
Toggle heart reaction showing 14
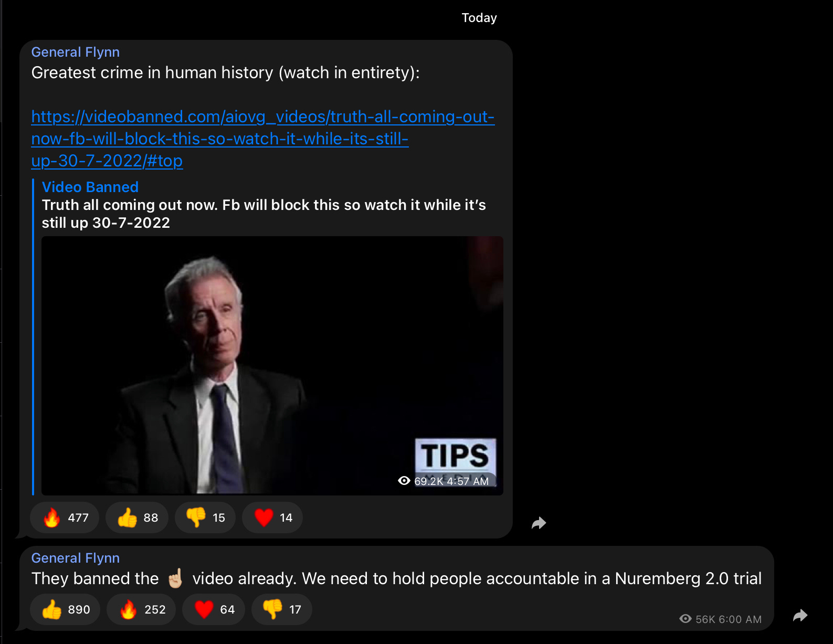[272, 518]
